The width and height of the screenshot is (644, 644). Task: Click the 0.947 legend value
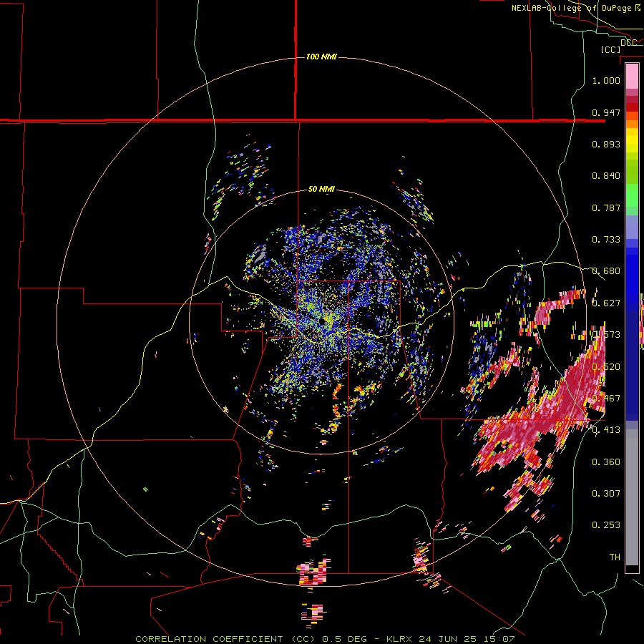point(606,112)
